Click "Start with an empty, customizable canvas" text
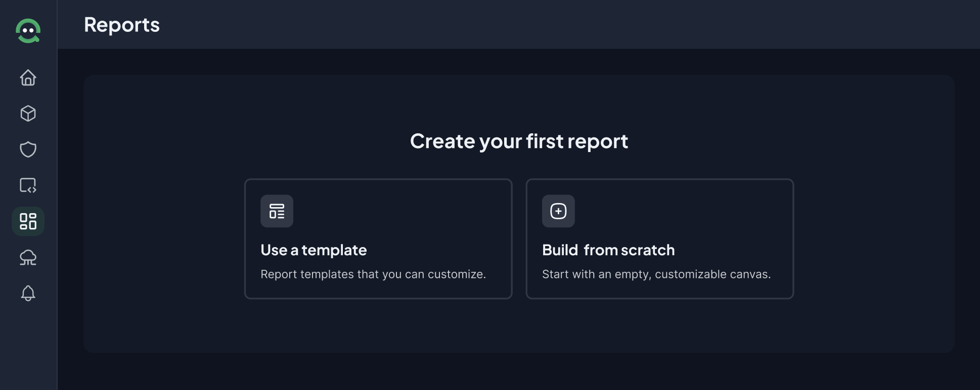This screenshot has width=980, height=390. pos(656,274)
